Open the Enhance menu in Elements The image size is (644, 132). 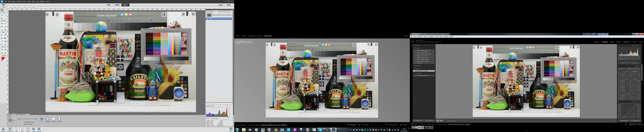click(19, 1)
